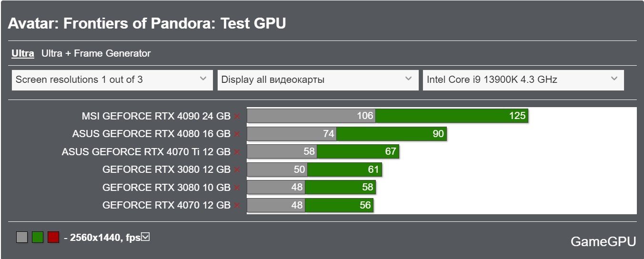Click the gray legend color square
The height and width of the screenshot is (259, 644).
tap(22, 237)
